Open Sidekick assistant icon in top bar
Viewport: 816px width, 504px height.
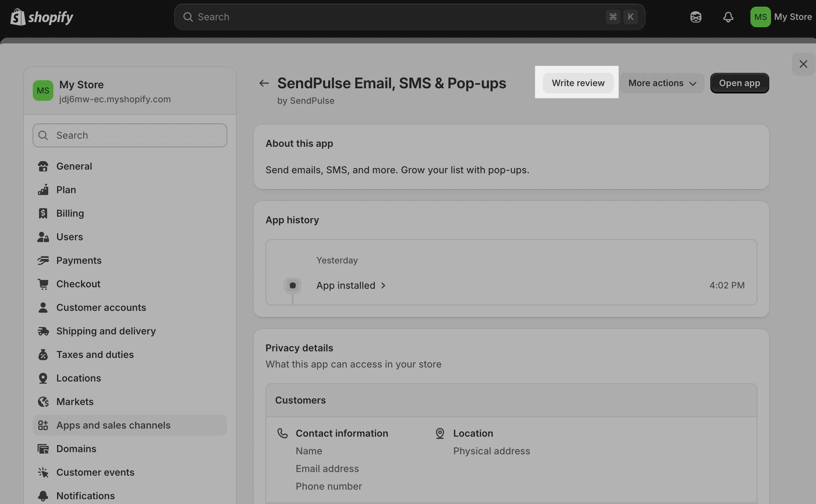pos(696,17)
